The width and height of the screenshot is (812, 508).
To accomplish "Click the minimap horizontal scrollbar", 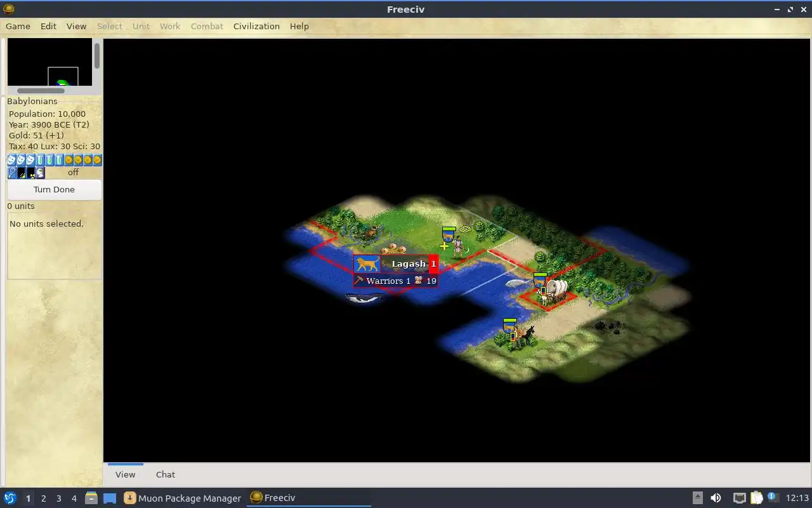I will pos(41,91).
